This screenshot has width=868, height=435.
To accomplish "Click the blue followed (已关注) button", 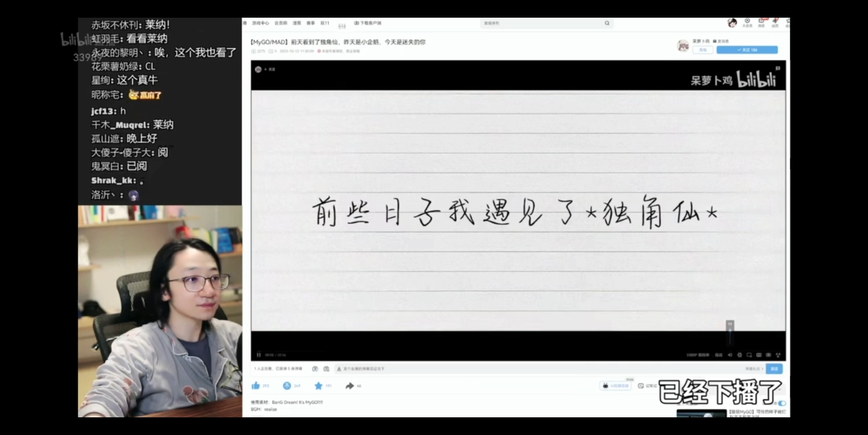I will coord(747,50).
